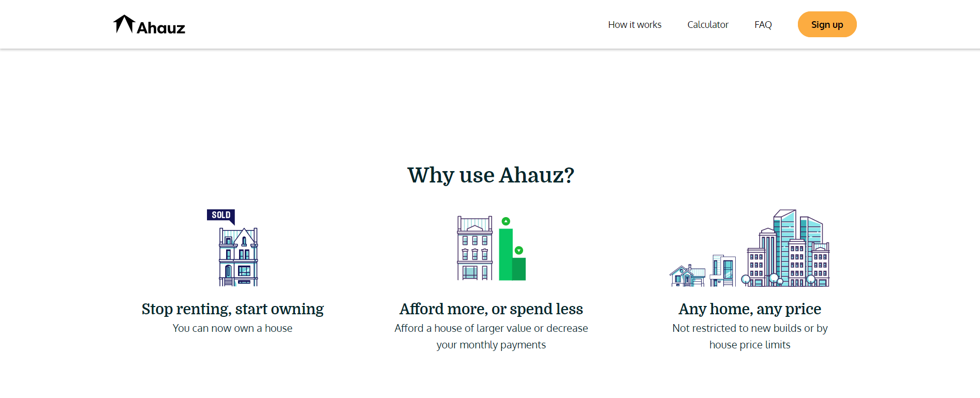Select the 'Stop renting, start owning' heading
Viewport: 980px width, 398px height.
tap(232, 309)
